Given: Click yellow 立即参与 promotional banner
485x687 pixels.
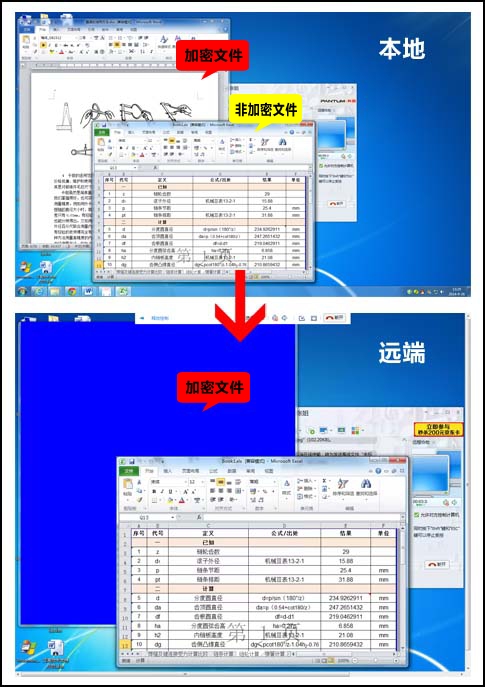Looking at the screenshot, I should (438, 429).
